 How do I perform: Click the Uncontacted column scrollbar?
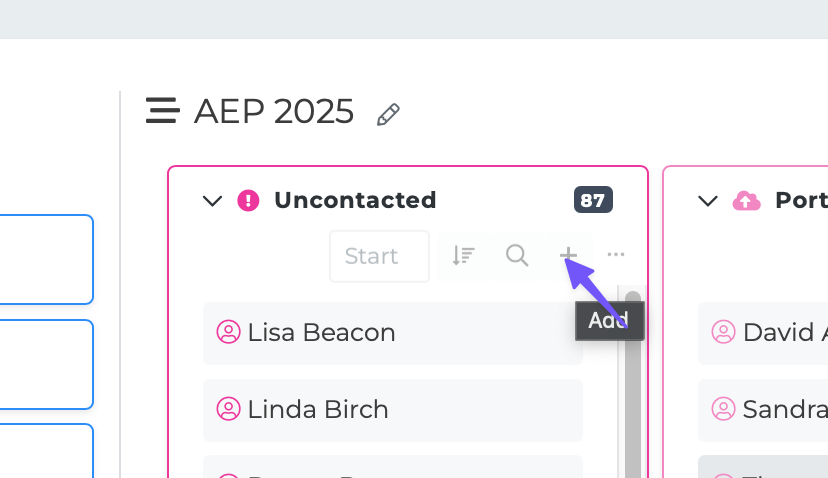[x=632, y=390]
